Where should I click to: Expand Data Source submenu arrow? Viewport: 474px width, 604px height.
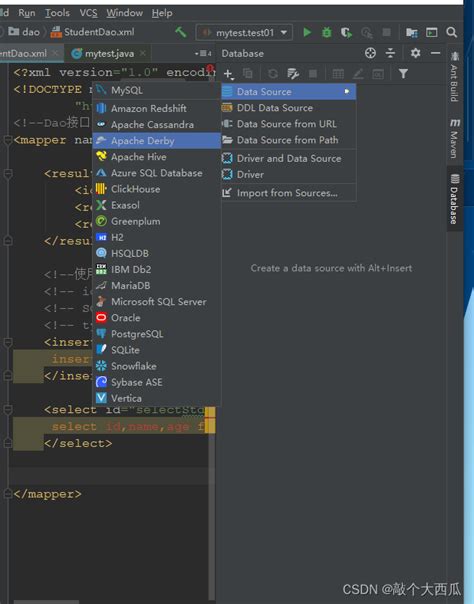tap(347, 92)
